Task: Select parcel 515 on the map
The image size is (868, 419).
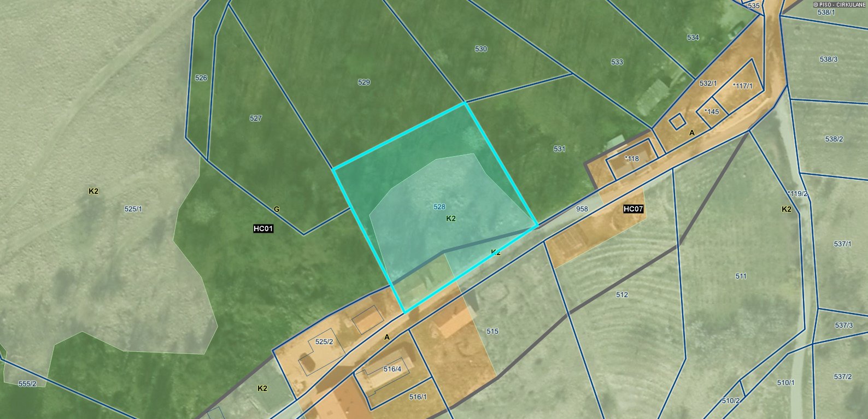Action: (492, 332)
